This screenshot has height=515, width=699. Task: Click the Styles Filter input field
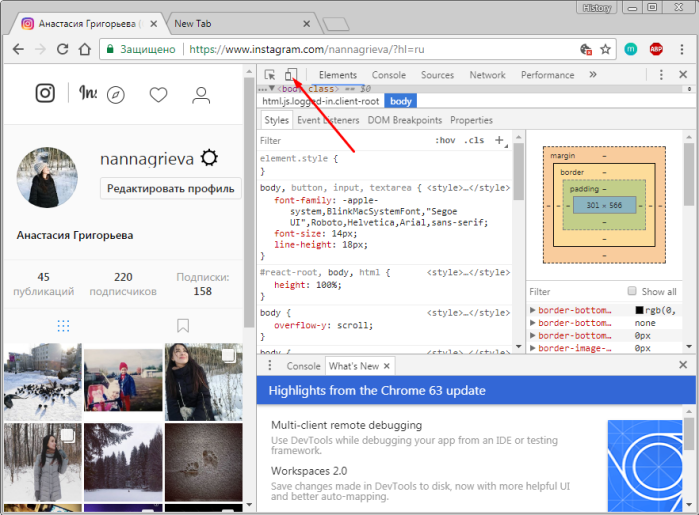coord(343,140)
